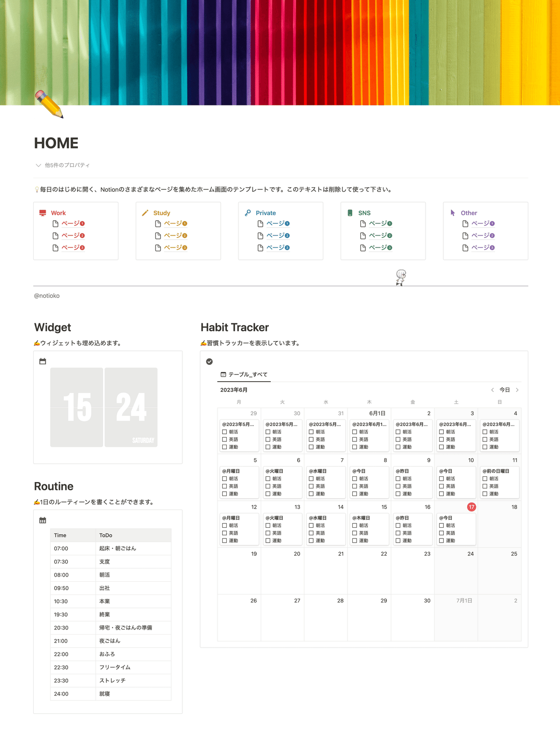Click the green phone icon beside SNS

click(x=350, y=213)
